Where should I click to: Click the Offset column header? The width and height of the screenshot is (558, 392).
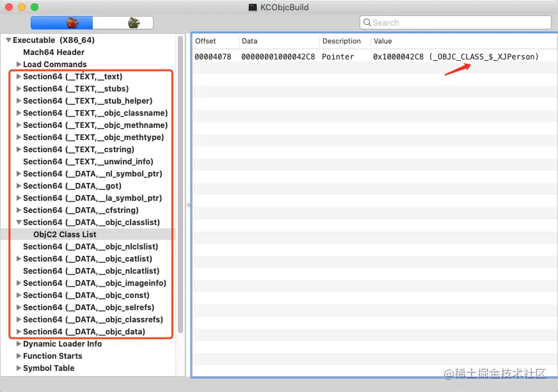[216, 41]
